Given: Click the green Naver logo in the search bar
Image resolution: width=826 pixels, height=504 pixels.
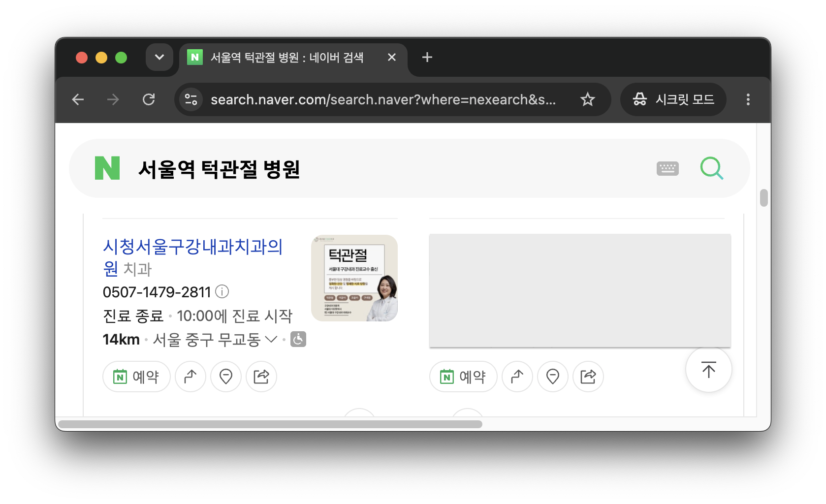Looking at the screenshot, I should point(107,168).
